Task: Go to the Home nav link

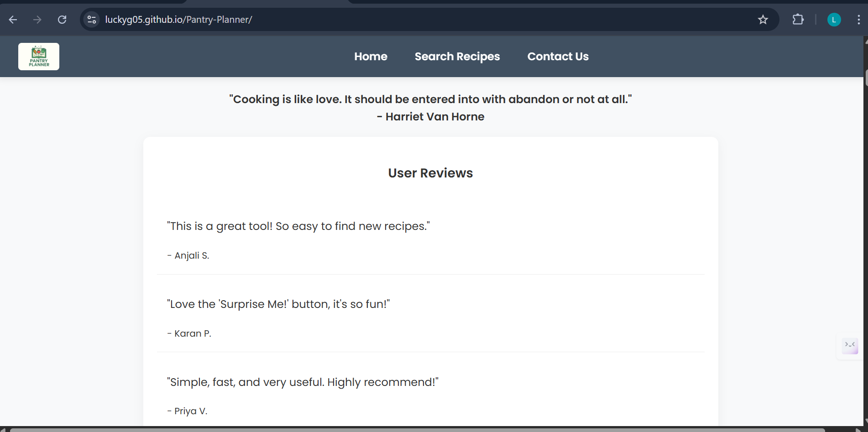Action: (x=371, y=57)
